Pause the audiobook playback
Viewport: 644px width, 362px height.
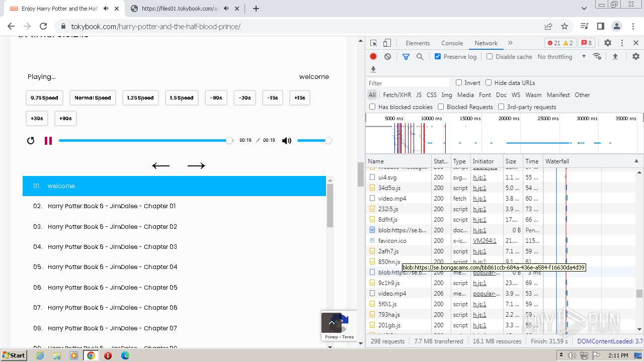click(x=48, y=141)
